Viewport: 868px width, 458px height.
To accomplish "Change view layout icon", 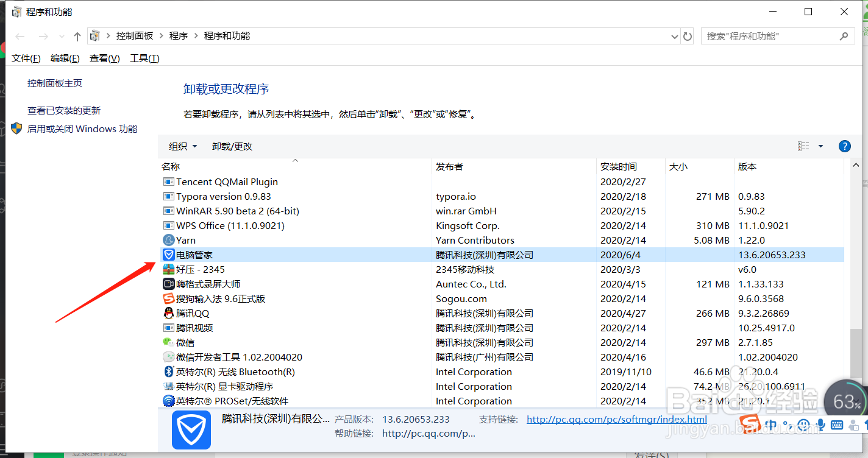I will [x=803, y=146].
